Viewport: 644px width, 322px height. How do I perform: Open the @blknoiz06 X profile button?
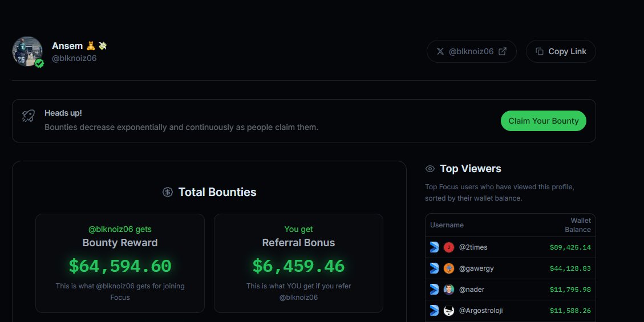coord(471,51)
